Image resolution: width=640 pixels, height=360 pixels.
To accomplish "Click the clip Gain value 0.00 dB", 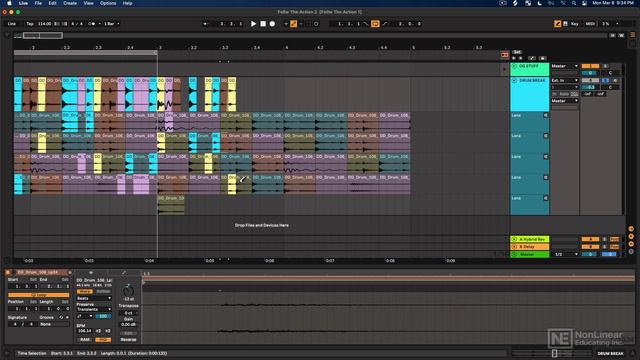I will (x=128, y=324).
